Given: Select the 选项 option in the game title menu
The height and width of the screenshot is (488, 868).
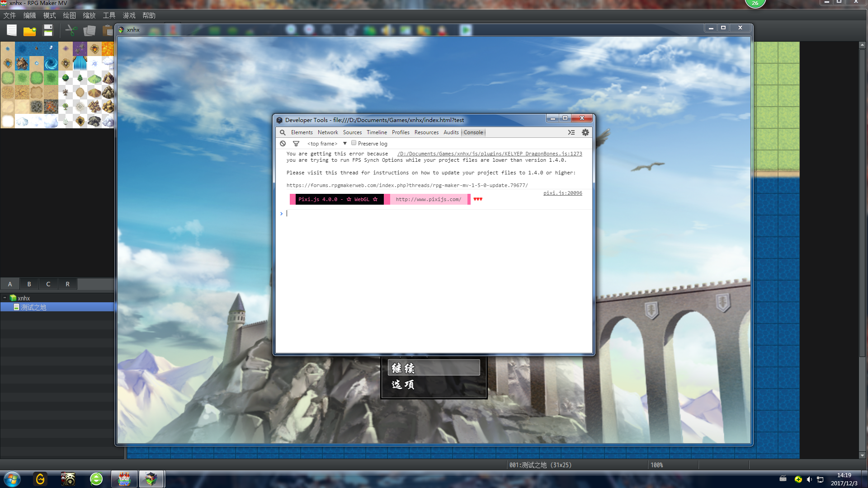Looking at the screenshot, I should pos(434,385).
